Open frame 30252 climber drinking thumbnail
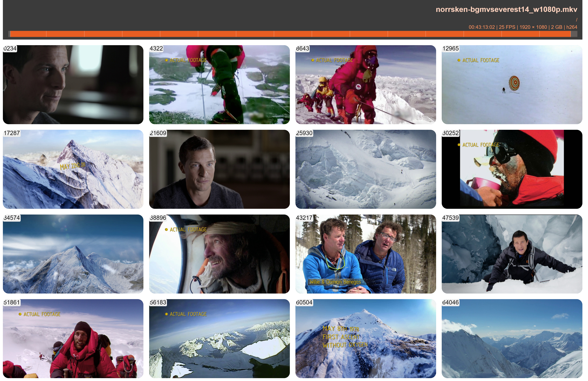588x381 pixels. pos(512,169)
